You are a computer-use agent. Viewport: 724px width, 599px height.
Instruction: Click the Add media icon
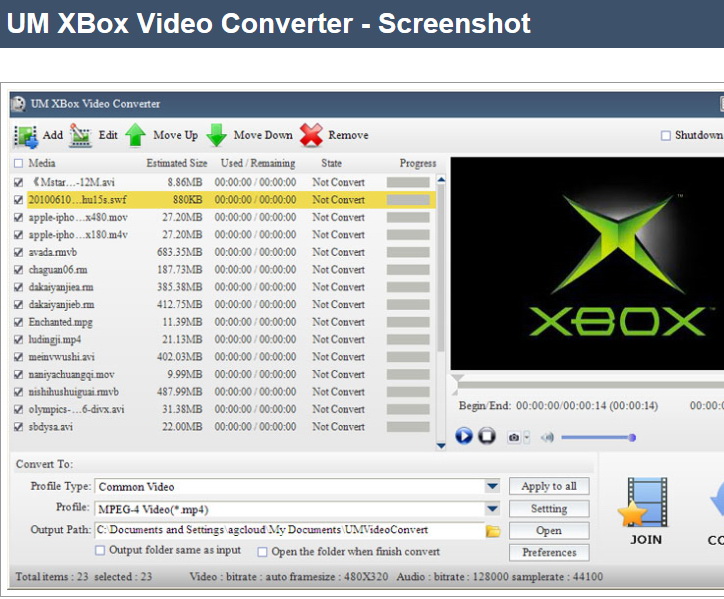click(26, 136)
